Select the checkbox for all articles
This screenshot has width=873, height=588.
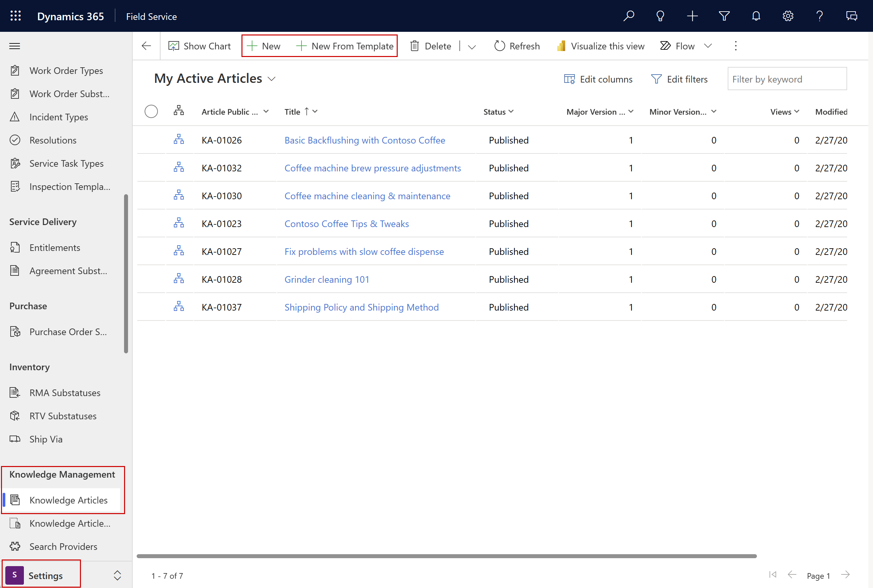click(x=151, y=111)
